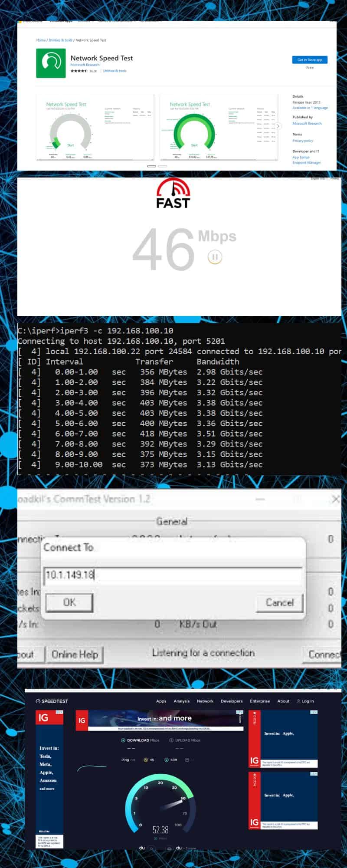Open the Endpoint Manager link
The image size is (347, 868).
coord(307,162)
